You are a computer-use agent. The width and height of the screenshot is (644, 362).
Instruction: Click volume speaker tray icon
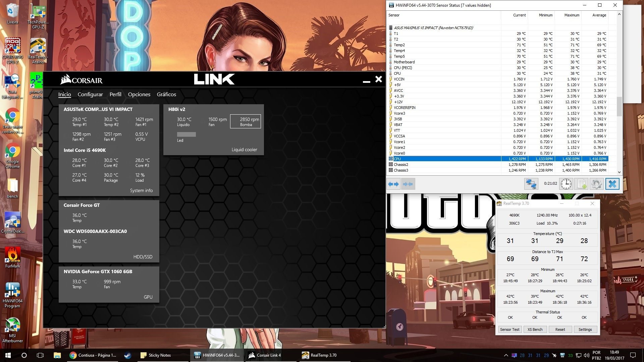pos(586,355)
